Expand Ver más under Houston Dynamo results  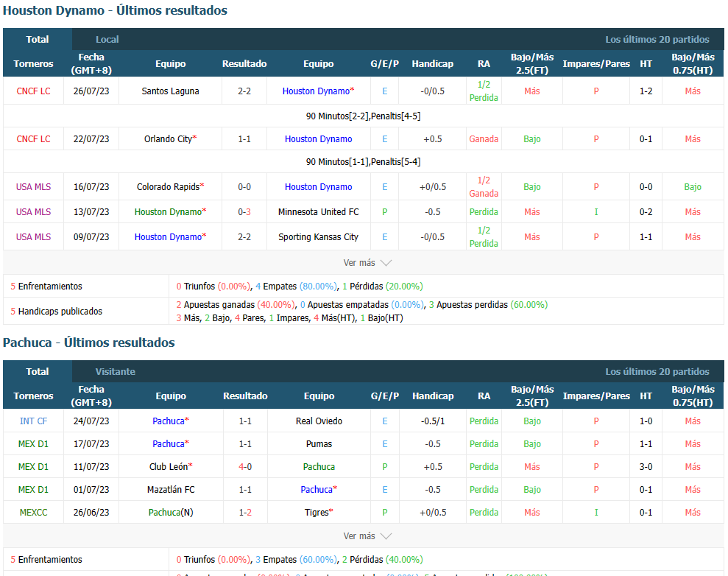(x=367, y=263)
